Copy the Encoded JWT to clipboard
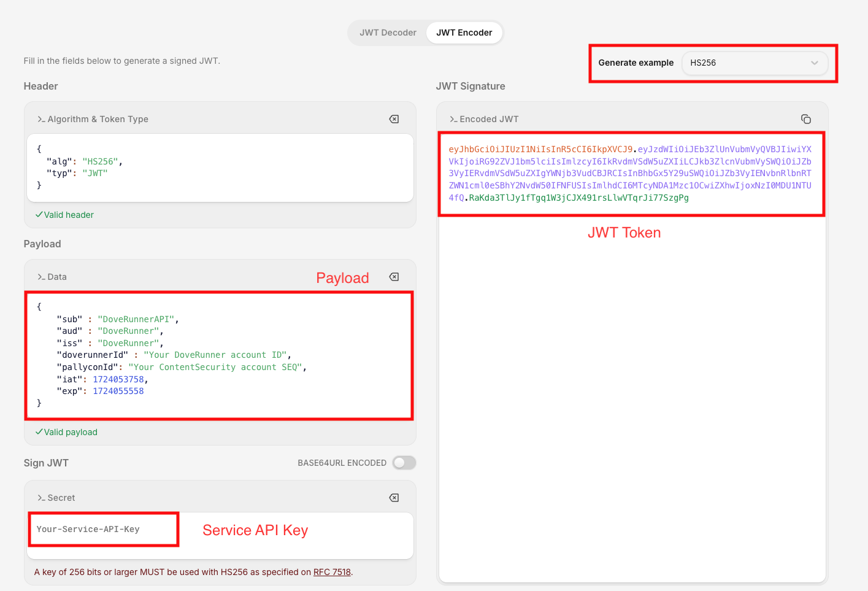The image size is (868, 591). click(x=806, y=119)
